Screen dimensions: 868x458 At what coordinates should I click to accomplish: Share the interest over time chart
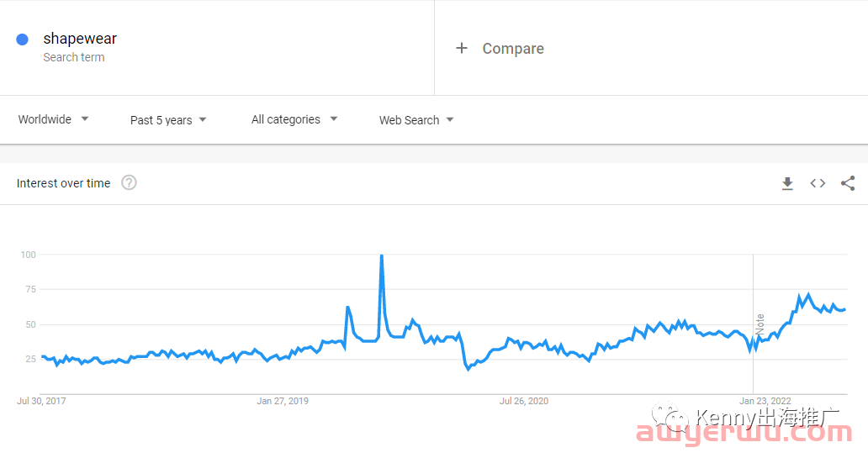pyautogui.click(x=848, y=184)
